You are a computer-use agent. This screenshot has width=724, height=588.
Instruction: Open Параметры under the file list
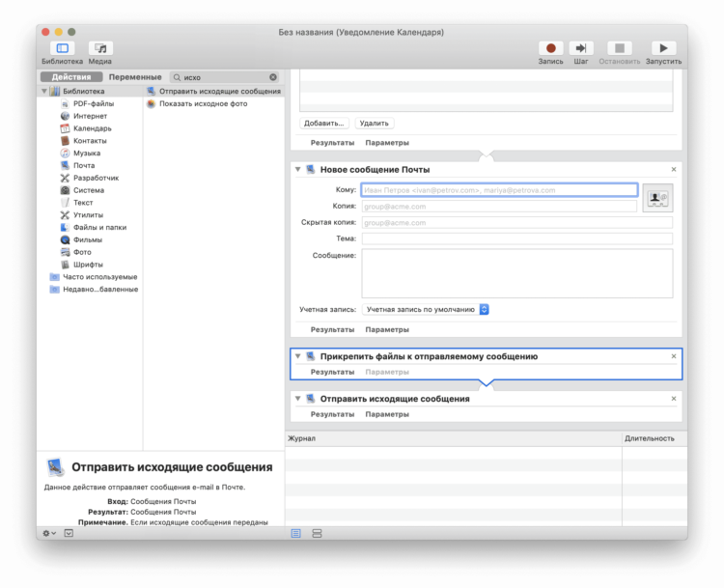click(387, 143)
